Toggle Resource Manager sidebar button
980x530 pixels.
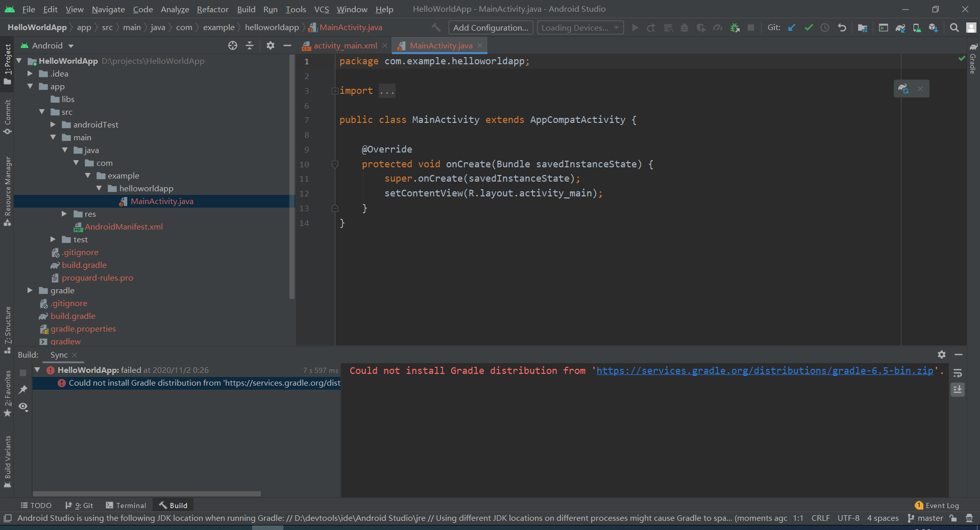(7, 191)
